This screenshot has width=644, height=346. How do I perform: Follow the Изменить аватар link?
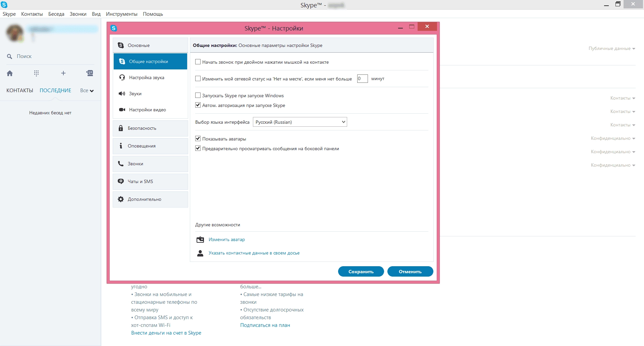click(227, 239)
